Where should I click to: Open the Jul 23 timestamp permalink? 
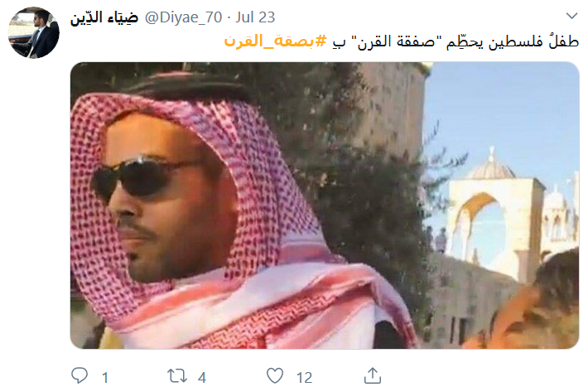pos(255,17)
